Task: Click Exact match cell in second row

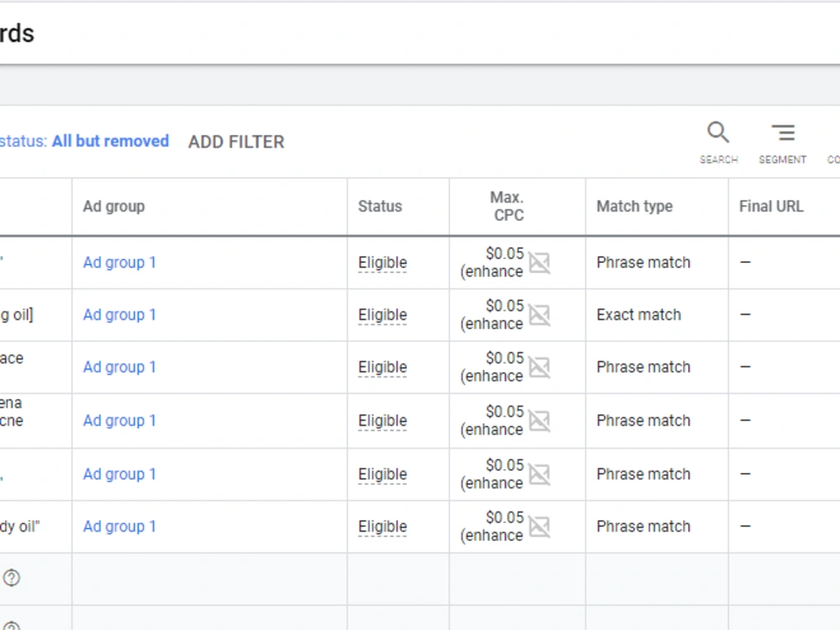Action: [x=638, y=315]
